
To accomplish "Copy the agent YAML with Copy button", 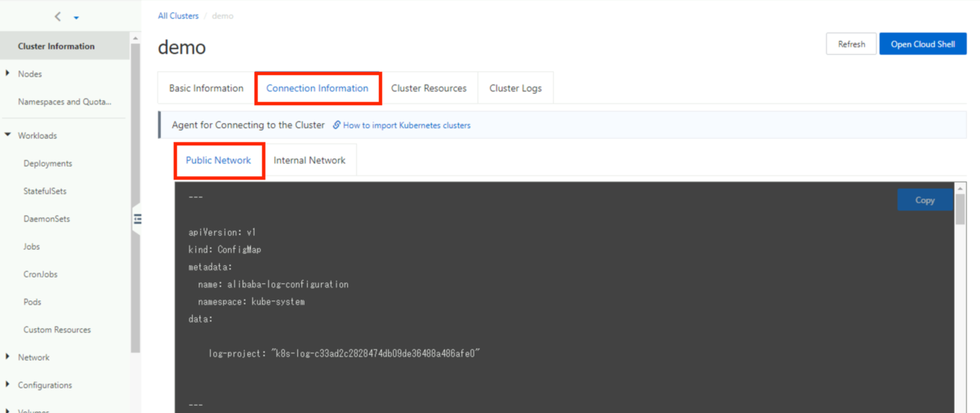I will (x=924, y=200).
